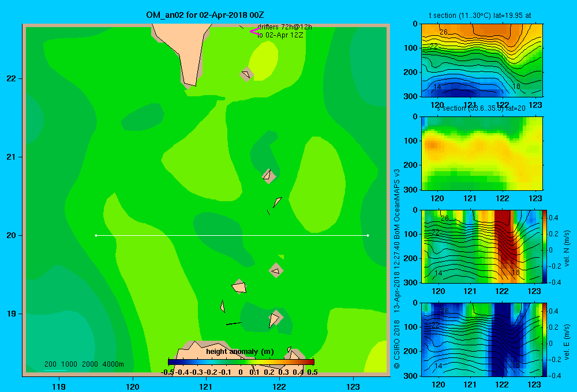Click the yellow-green high anomaly patch near 22N
The image size is (577, 392).
tap(264, 61)
